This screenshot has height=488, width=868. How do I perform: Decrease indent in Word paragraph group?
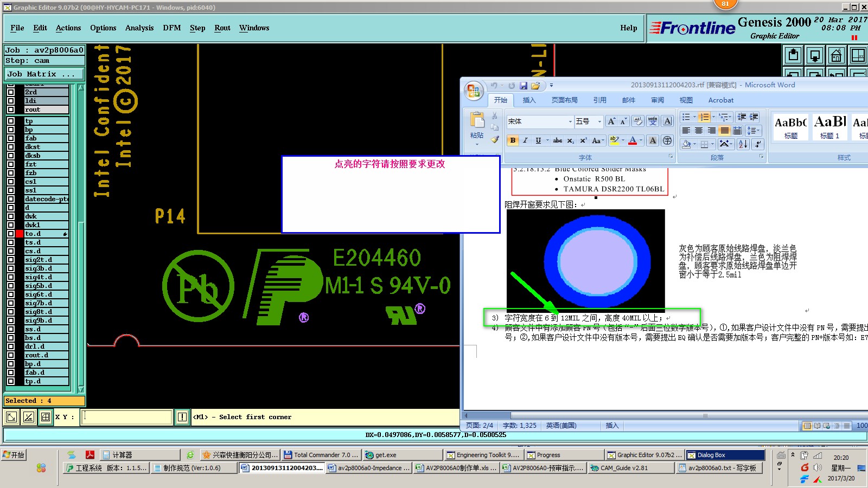coord(742,117)
